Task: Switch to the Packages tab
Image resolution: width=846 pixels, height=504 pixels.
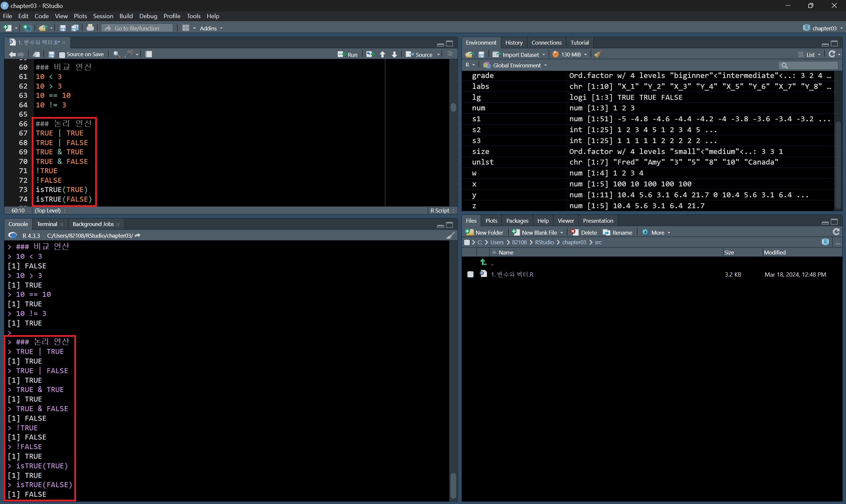Action: [517, 221]
